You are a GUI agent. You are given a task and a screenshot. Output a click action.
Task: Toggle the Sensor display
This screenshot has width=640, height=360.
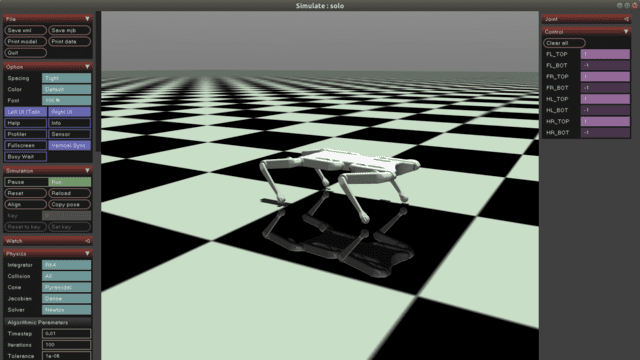coord(69,134)
